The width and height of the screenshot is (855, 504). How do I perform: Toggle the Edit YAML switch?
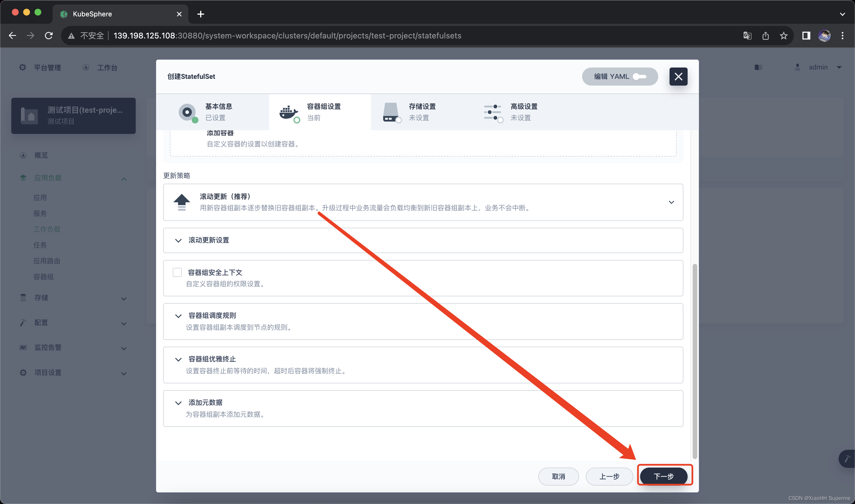coord(639,77)
